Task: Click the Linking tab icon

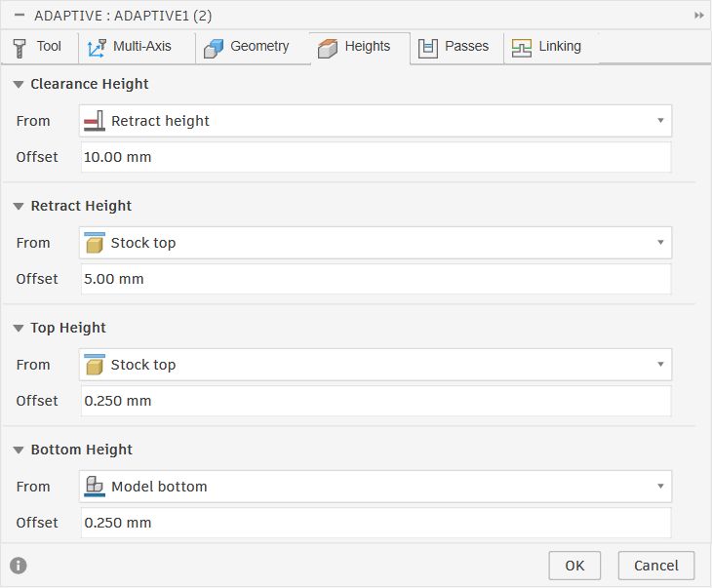Action: 521,48
